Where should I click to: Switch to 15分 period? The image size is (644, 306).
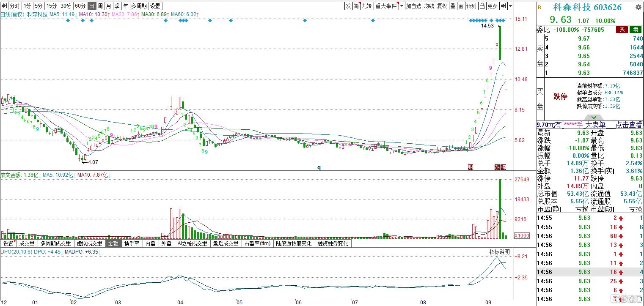pos(51,6)
